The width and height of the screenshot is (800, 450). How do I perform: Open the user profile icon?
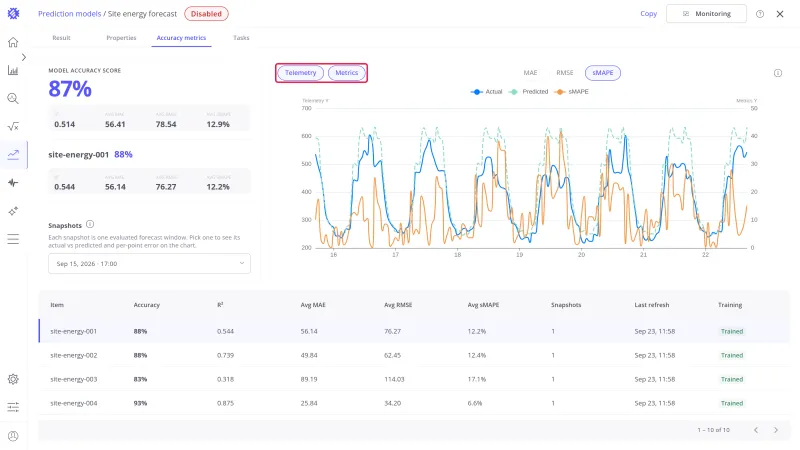tap(13, 436)
